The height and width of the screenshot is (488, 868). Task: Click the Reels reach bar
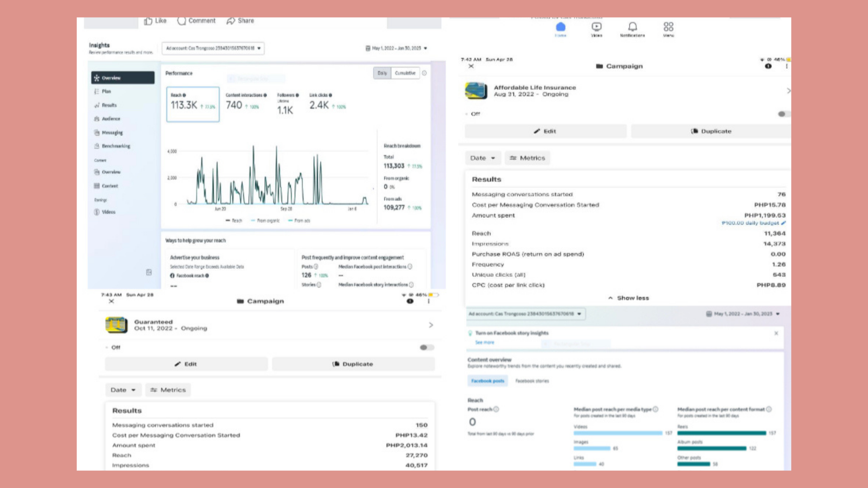click(722, 433)
